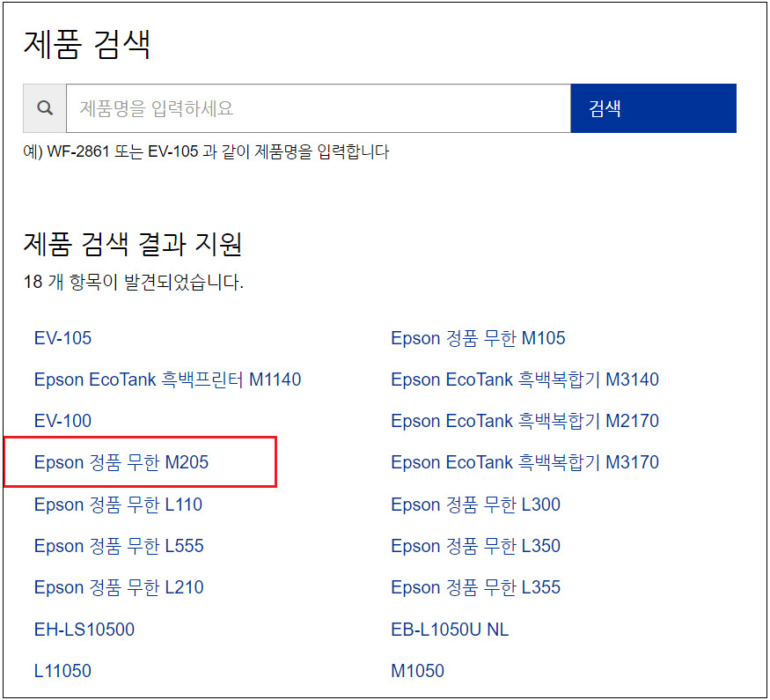The image size is (770, 700).
Task: Select Epson 정품 무한 L350
Action: click(x=475, y=546)
